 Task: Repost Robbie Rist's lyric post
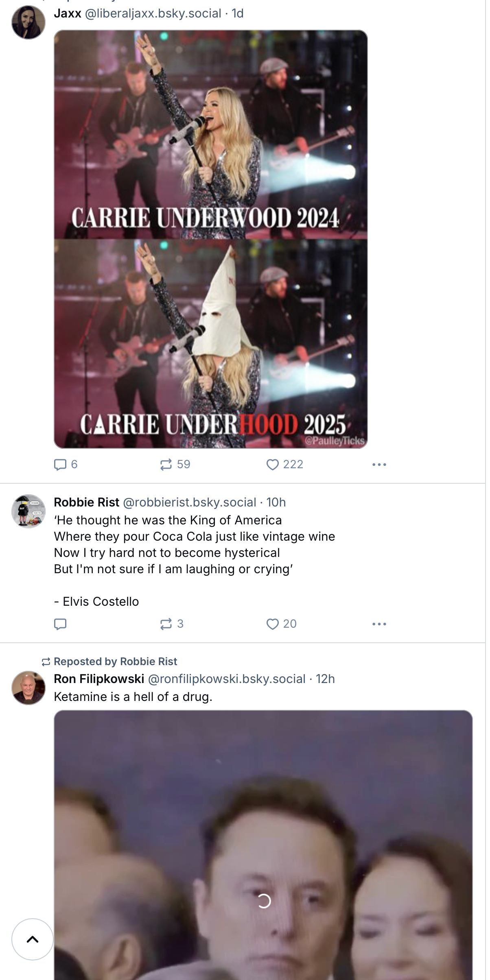(166, 624)
